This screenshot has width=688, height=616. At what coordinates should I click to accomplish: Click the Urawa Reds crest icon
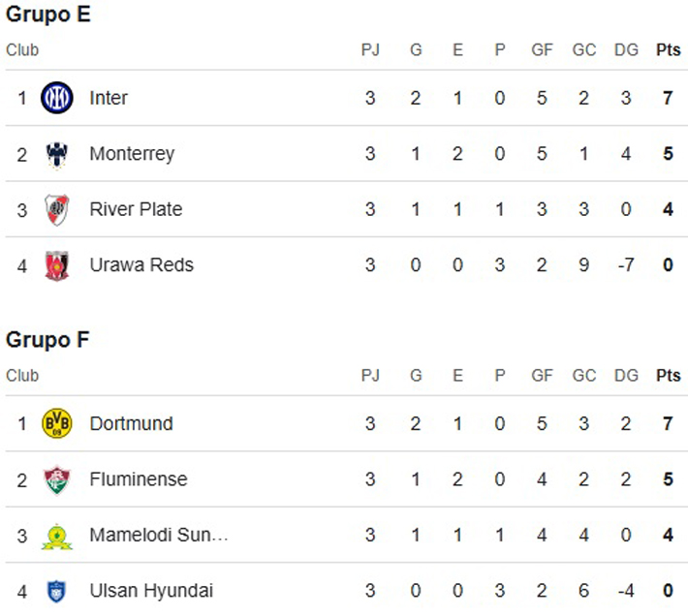click(57, 264)
